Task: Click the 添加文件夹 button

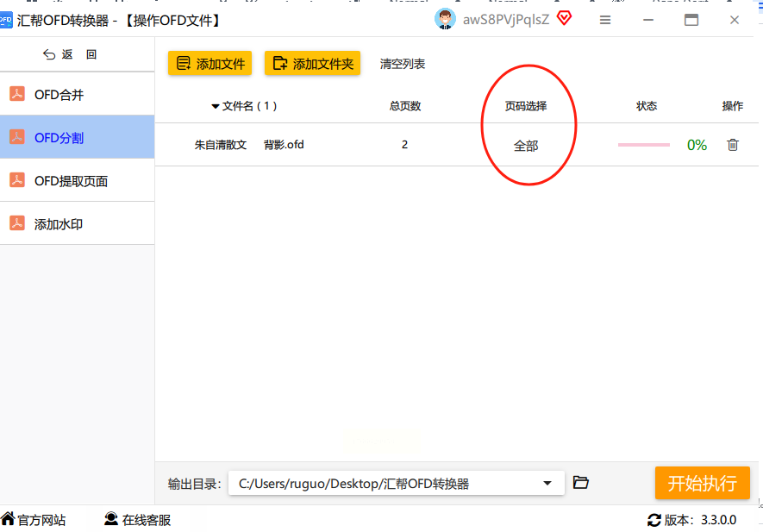Action: click(x=312, y=63)
